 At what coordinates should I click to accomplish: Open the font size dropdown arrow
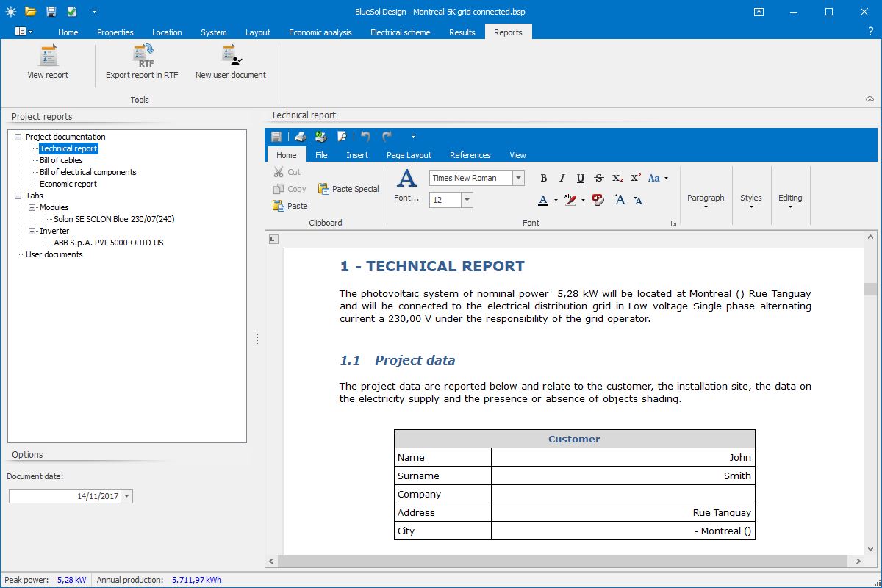467,200
